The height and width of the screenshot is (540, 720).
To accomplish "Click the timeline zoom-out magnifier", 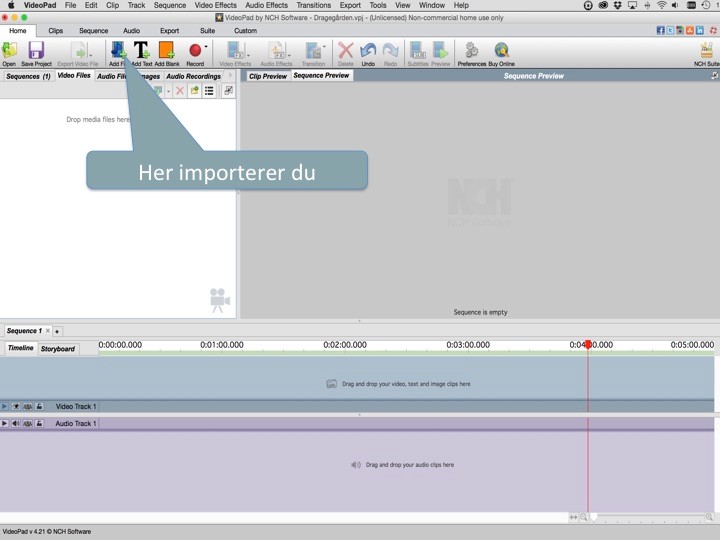I will point(584,517).
